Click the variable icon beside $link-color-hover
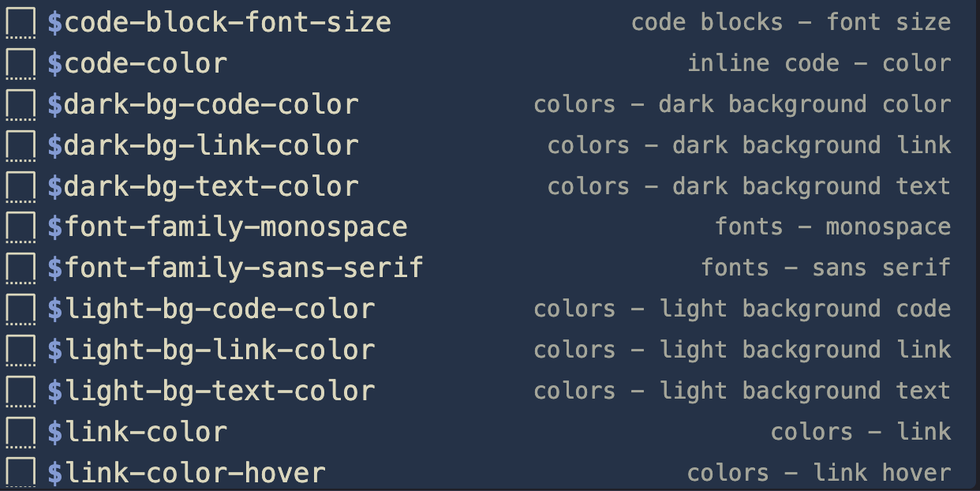The width and height of the screenshot is (980, 491). (21, 474)
